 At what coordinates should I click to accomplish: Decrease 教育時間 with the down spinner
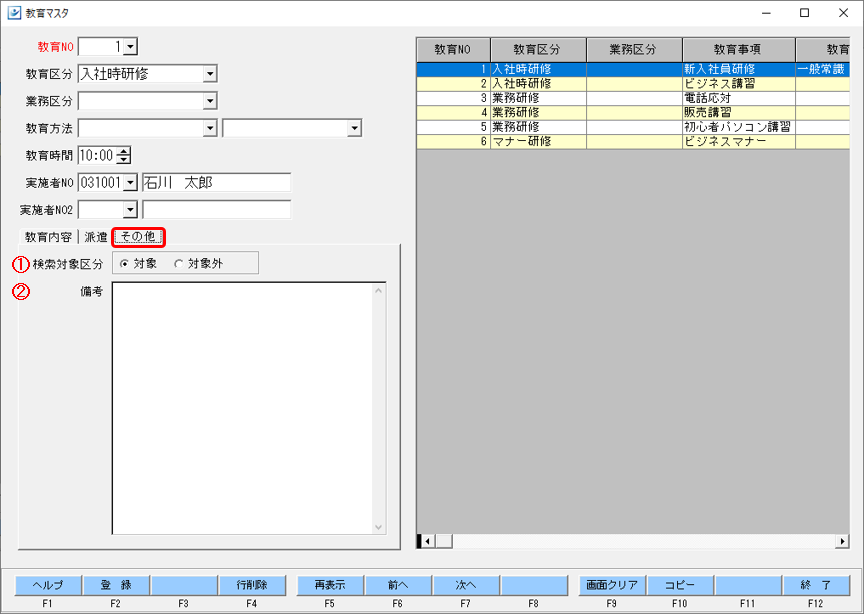coord(125,159)
